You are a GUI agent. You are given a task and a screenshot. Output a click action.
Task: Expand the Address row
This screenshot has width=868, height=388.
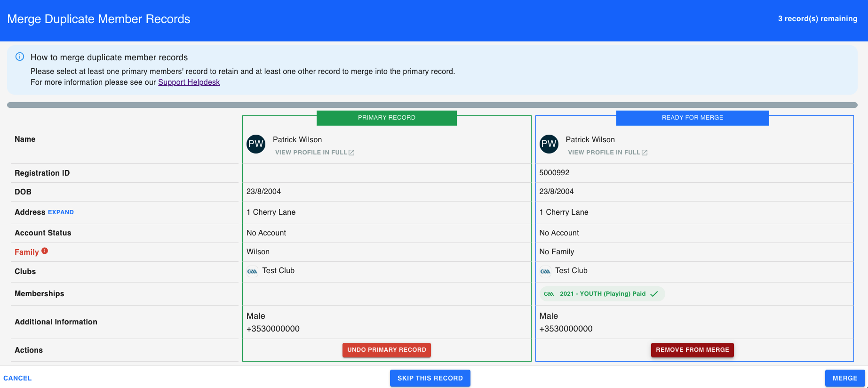61,212
